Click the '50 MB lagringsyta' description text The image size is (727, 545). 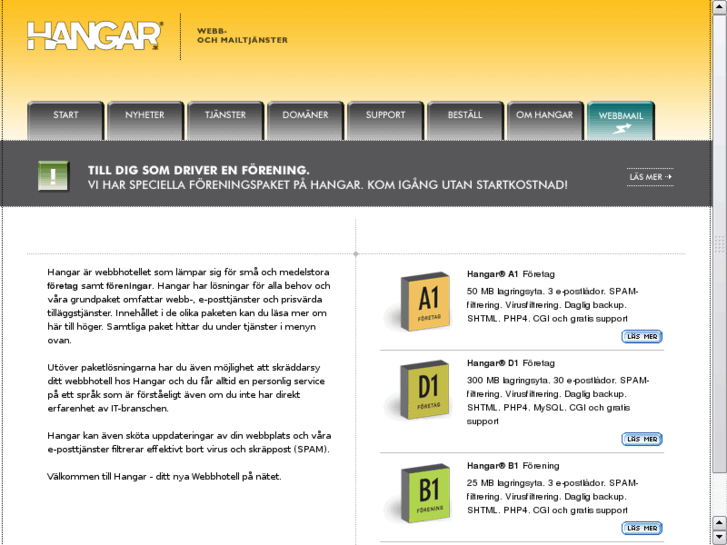click(x=552, y=305)
